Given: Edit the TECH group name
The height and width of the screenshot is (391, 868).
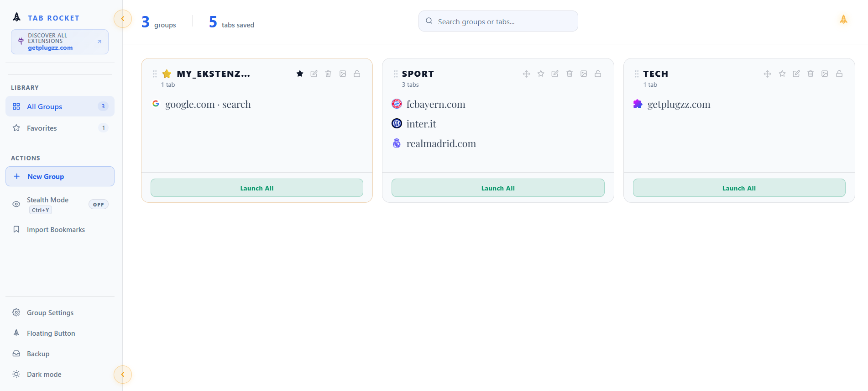Looking at the screenshot, I should click(x=796, y=74).
